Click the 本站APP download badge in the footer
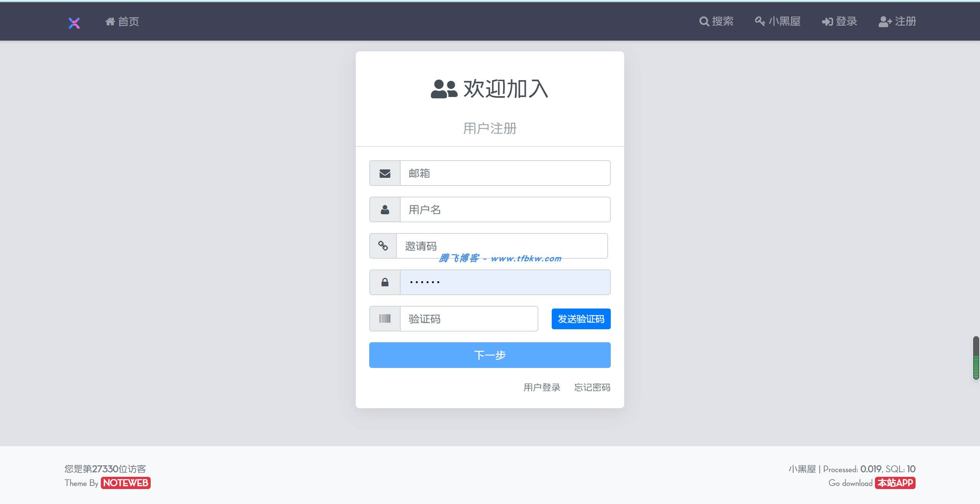The width and height of the screenshot is (980, 504). point(895,483)
